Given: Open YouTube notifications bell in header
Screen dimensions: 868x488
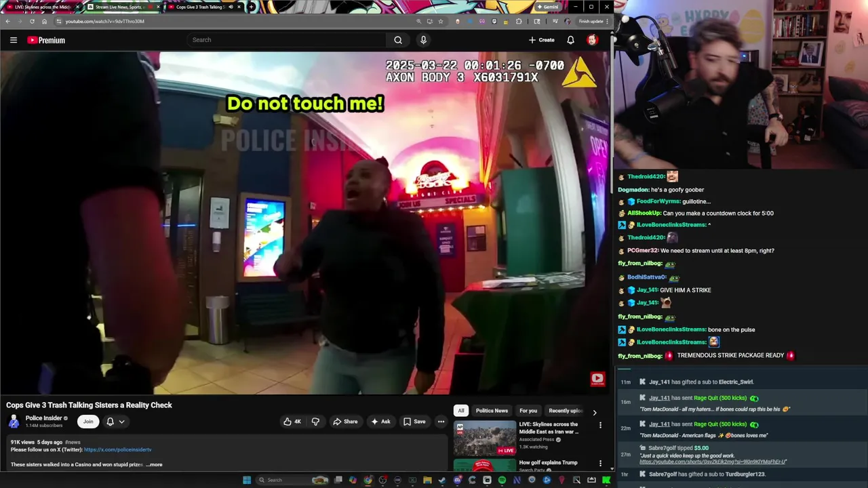Looking at the screenshot, I should point(570,40).
